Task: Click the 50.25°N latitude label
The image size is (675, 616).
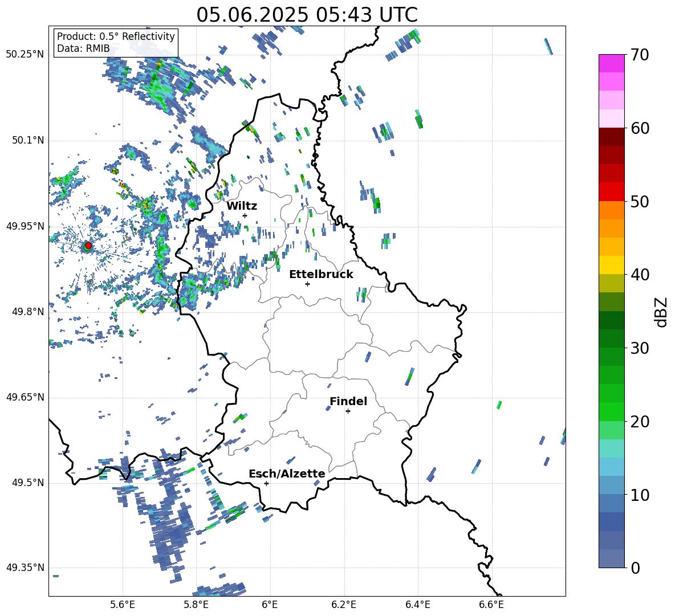Action: [25, 54]
